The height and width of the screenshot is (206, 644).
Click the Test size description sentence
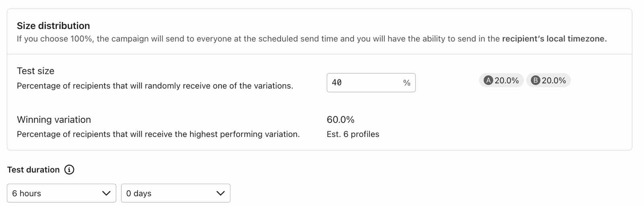[x=155, y=86]
